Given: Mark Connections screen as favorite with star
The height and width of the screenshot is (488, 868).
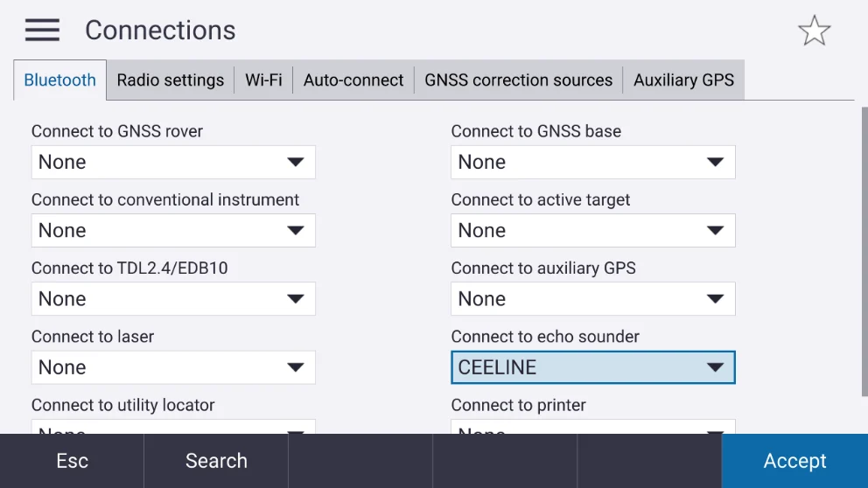Looking at the screenshot, I should [x=815, y=31].
